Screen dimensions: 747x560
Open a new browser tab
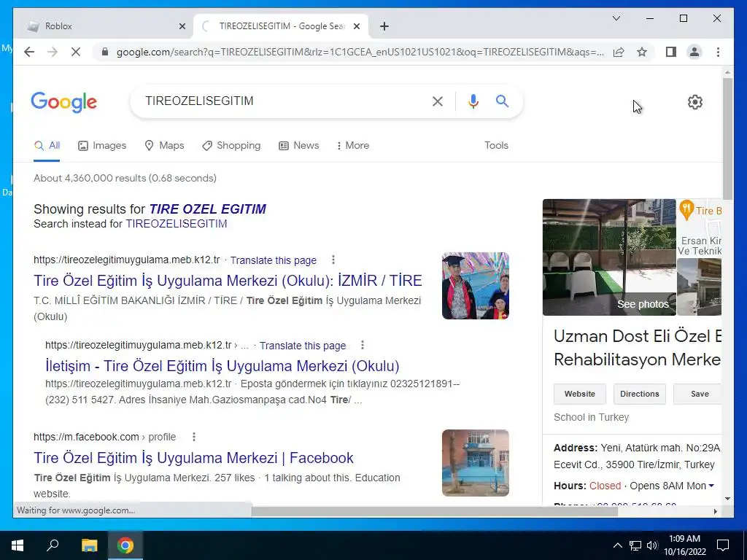(x=384, y=26)
